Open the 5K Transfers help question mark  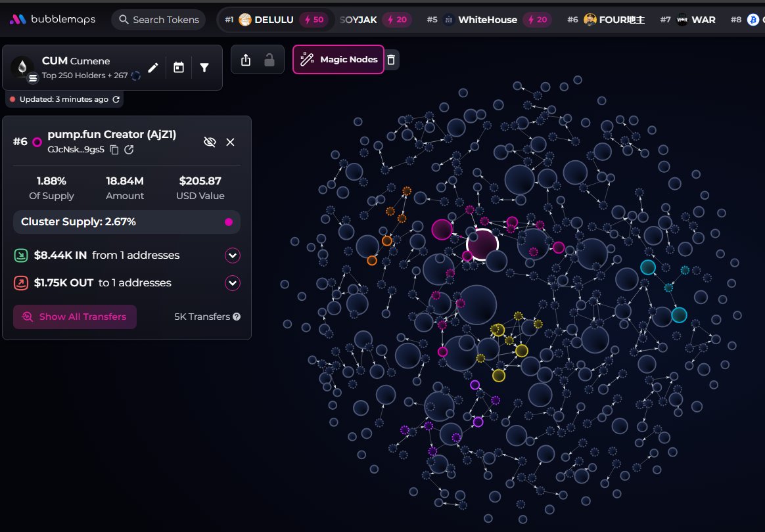[x=237, y=317]
